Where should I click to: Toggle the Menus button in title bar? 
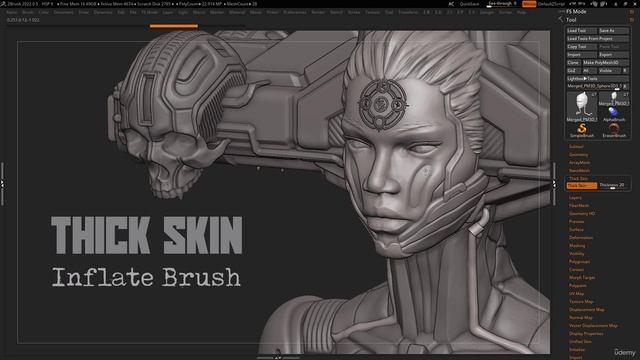point(529,4)
